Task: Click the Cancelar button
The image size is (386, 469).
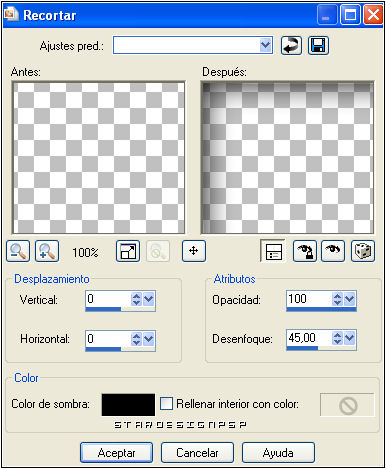Action: pos(197,452)
